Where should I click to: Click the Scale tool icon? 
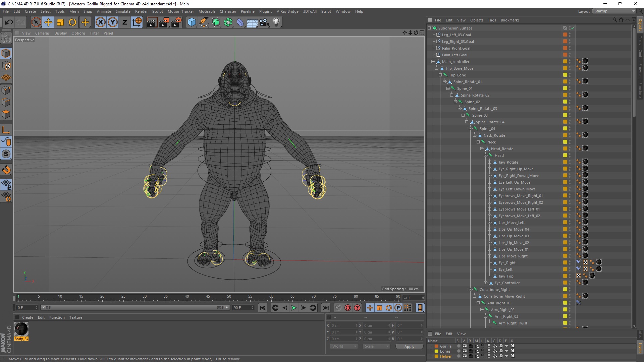[60, 22]
